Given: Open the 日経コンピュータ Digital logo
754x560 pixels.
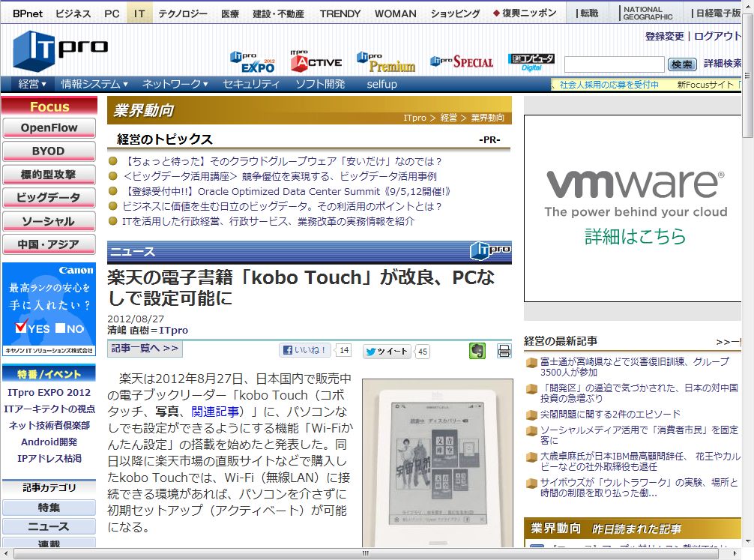Looking at the screenshot, I should [x=531, y=62].
